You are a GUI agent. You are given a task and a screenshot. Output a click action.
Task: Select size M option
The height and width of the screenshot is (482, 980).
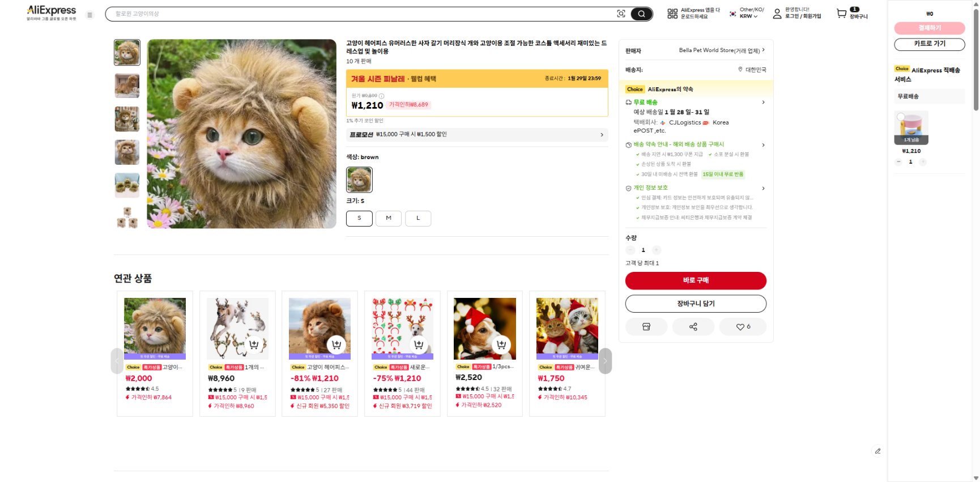tap(389, 218)
